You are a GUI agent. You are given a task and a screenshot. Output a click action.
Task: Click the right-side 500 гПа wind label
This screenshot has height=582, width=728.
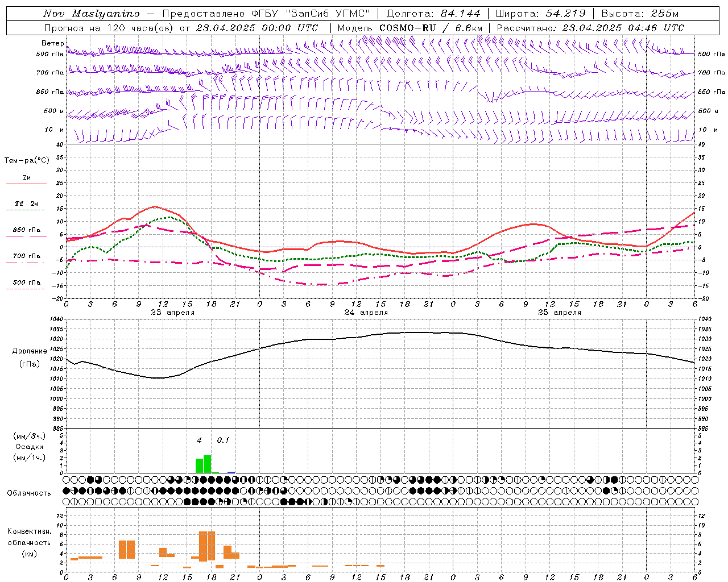712,54
